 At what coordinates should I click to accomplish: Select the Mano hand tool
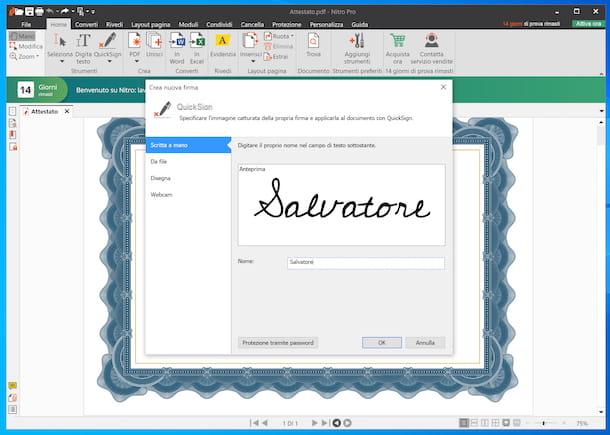coord(22,36)
